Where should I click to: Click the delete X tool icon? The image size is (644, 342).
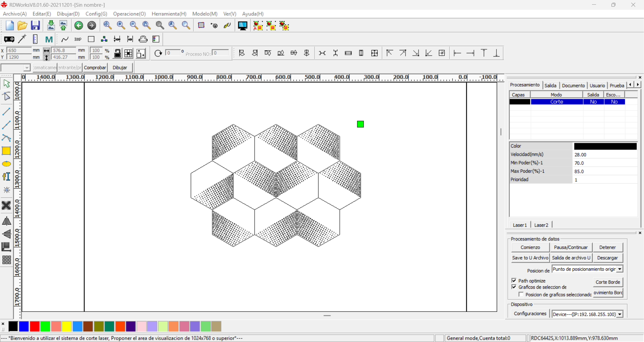6,205
